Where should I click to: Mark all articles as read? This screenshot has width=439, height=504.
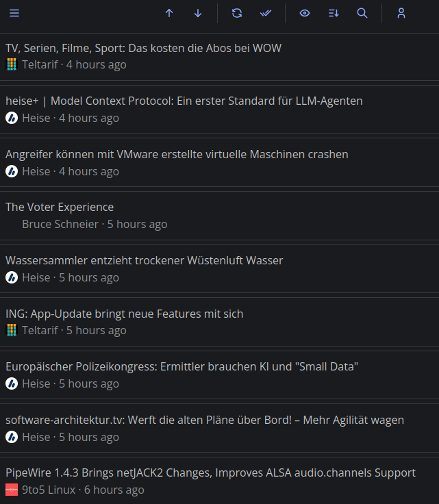pos(266,13)
